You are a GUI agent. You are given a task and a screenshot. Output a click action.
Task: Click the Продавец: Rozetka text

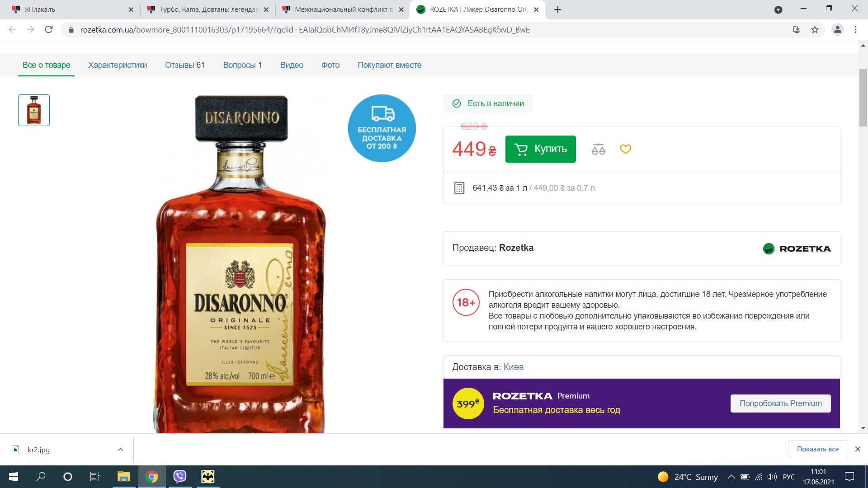[x=493, y=248]
